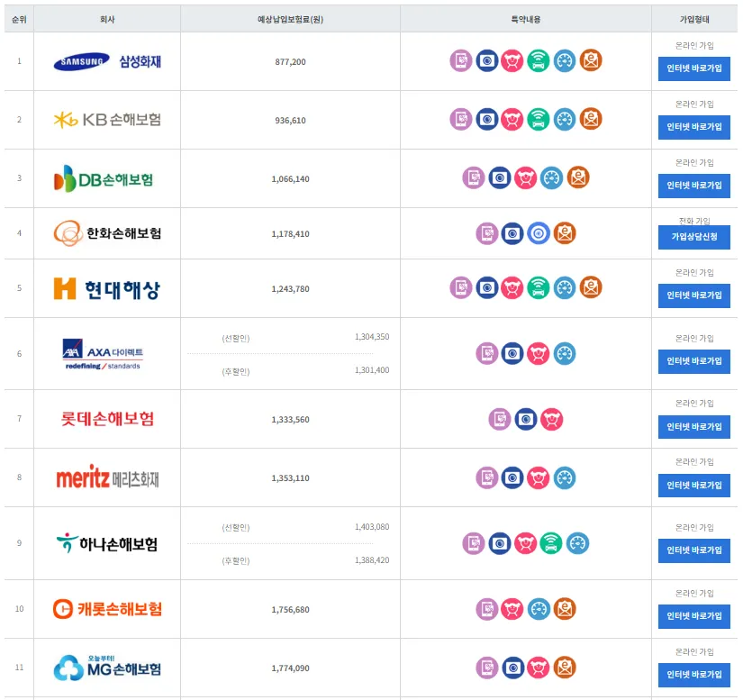743x700 pixels.
Task: Click 인터넷 바로가입 button for MG손해보험
Action: click(693, 675)
